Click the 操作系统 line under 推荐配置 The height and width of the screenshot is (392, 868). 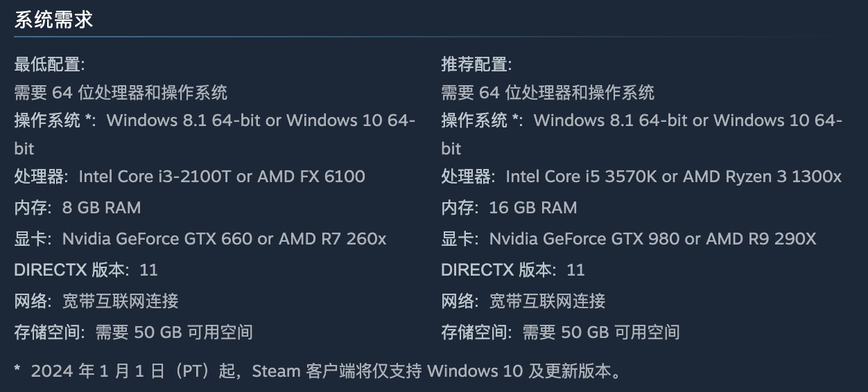[641, 121]
